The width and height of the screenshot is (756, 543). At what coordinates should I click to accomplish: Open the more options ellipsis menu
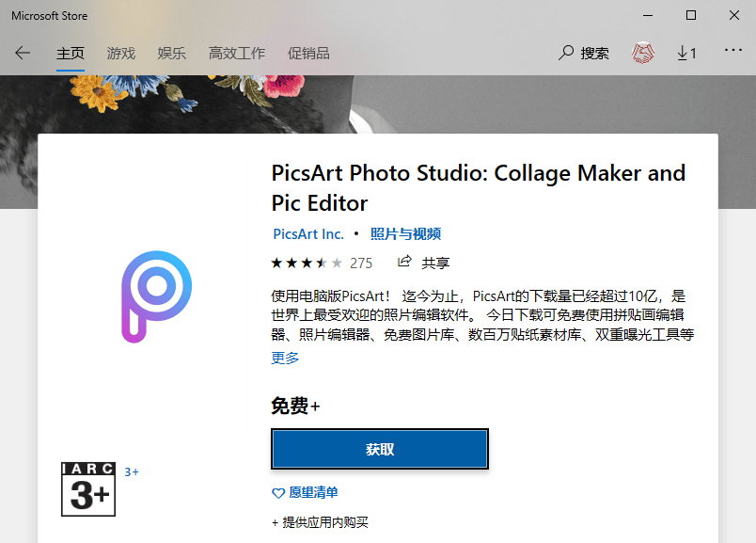coord(732,50)
